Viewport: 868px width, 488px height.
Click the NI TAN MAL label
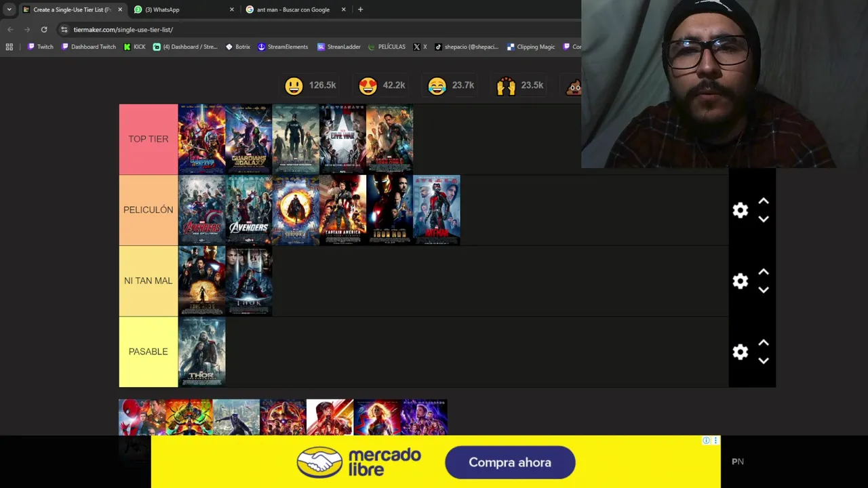pos(149,281)
